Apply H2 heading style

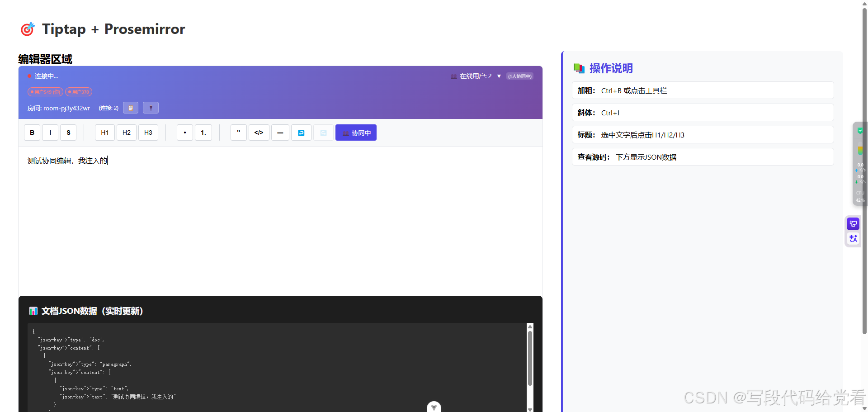pos(127,133)
